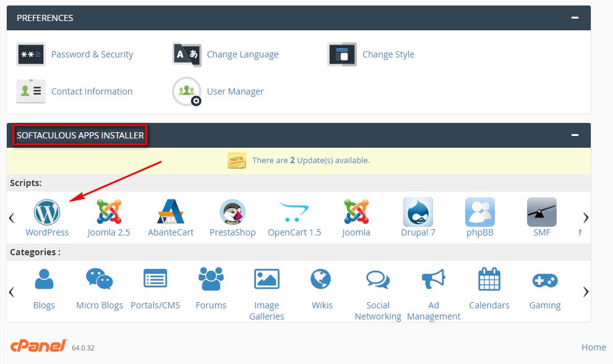Image resolution: width=613 pixels, height=364 pixels.
Task: Choose the Wikis globe icon
Action: click(x=320, y=279)
